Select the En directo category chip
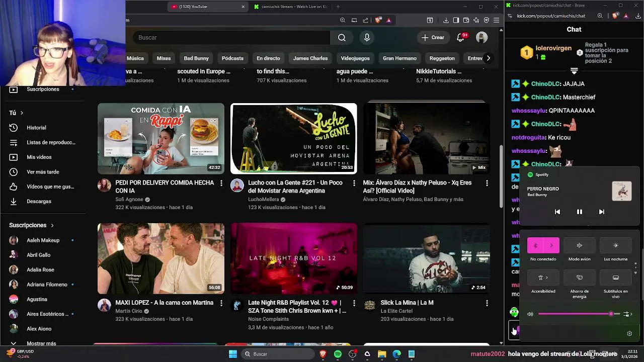This screenshot has width=644, height=362. click(x=268, y=58)
